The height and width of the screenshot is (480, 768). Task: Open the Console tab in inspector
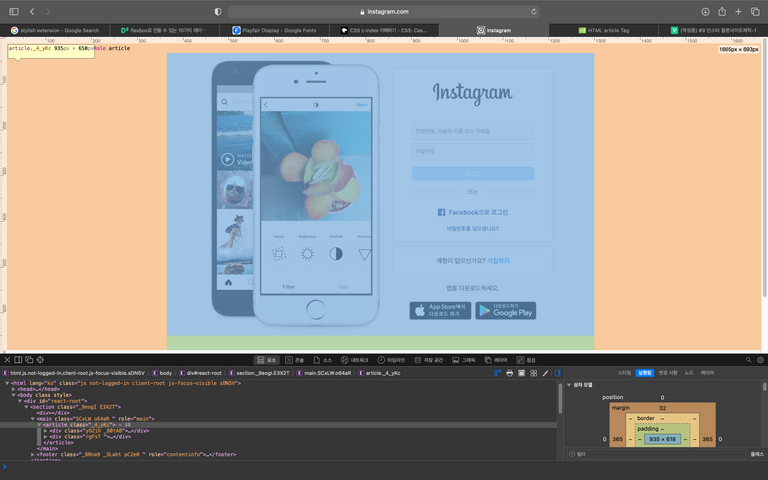(294, 360)
